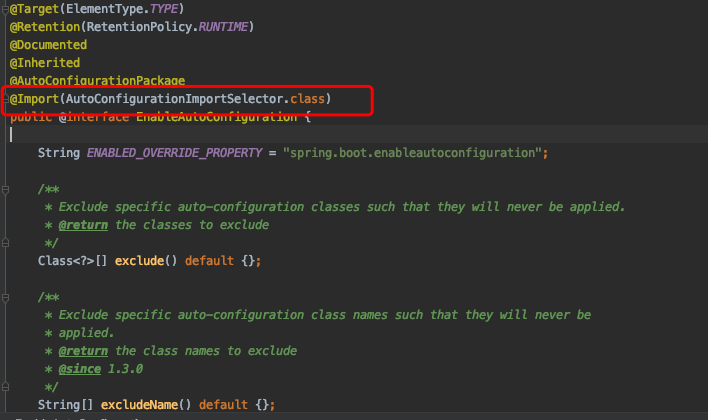Click the @Retention annotation
Viewport: 708px width, 420px height.
coord(45,27)
